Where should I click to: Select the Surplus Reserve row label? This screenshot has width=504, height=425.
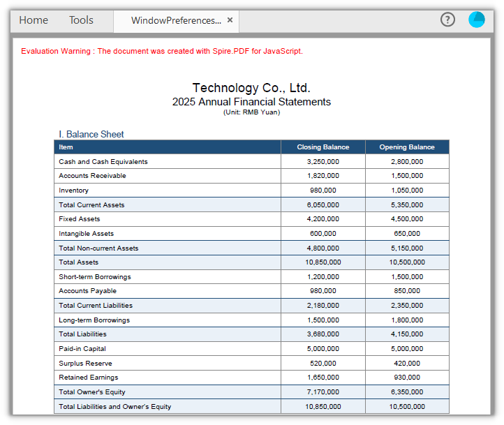click(x=85, y=364)
